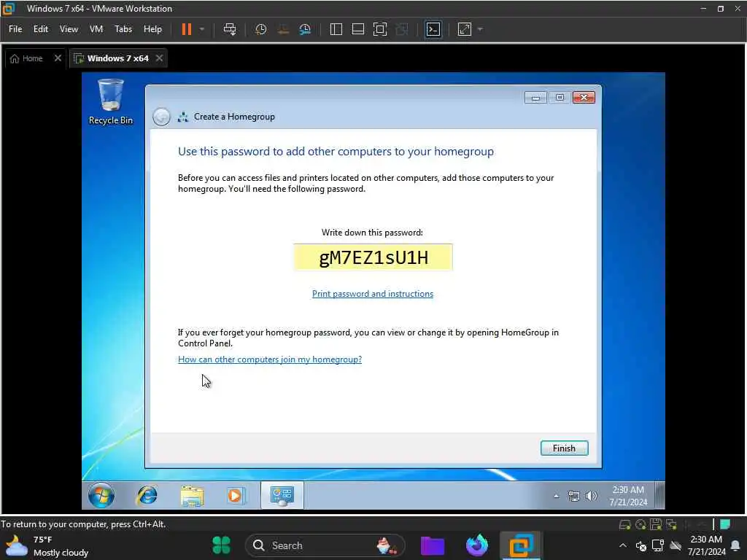Click the Unity mode icon
The image size is (747, 560).
[402, 29]
